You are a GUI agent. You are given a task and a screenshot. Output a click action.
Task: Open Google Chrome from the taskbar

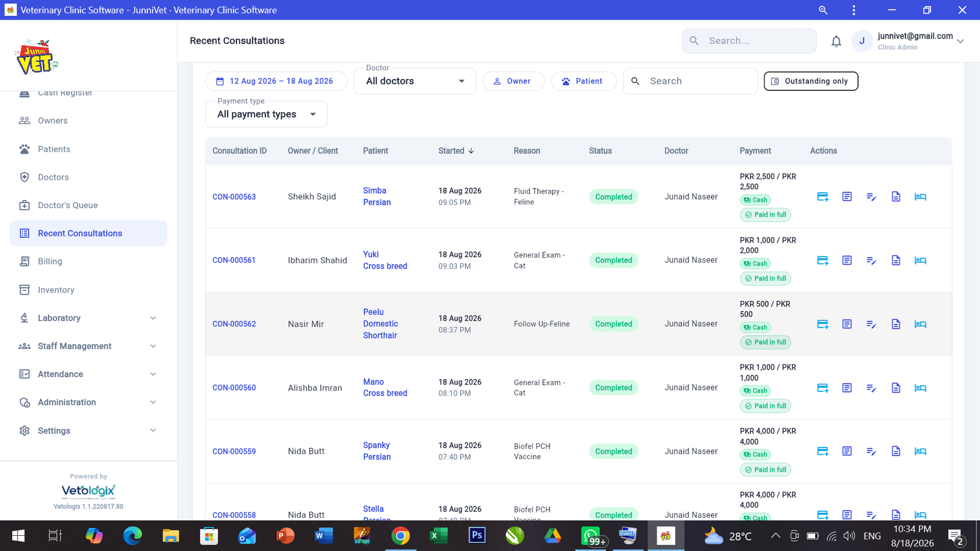pos(401,536)
